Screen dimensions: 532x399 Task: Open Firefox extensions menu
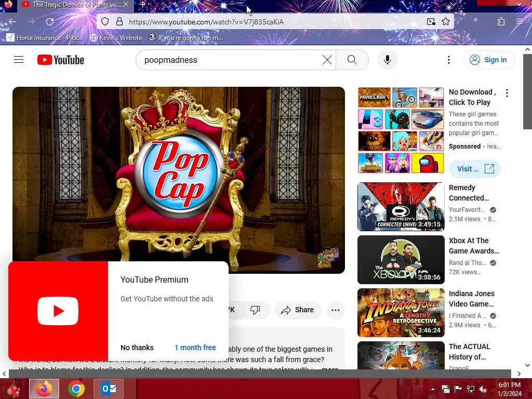click(501, 22)
